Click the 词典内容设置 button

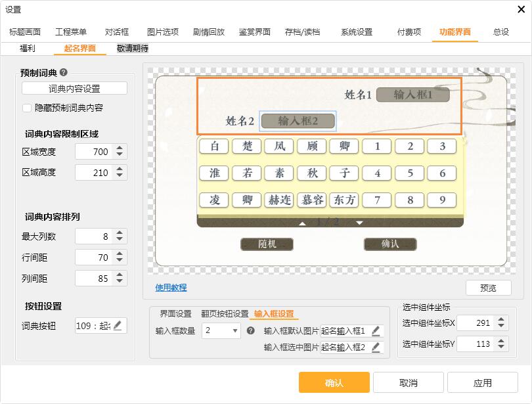74,89
